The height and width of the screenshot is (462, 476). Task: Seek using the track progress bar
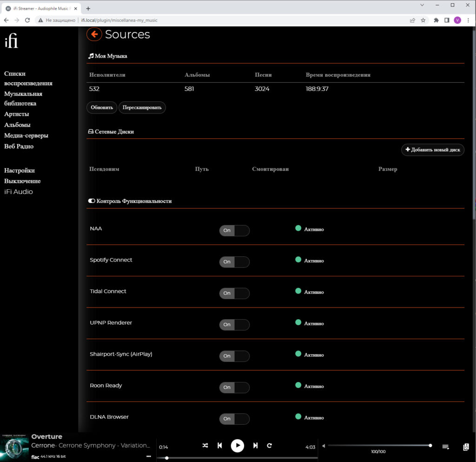(x=237, y=458)
